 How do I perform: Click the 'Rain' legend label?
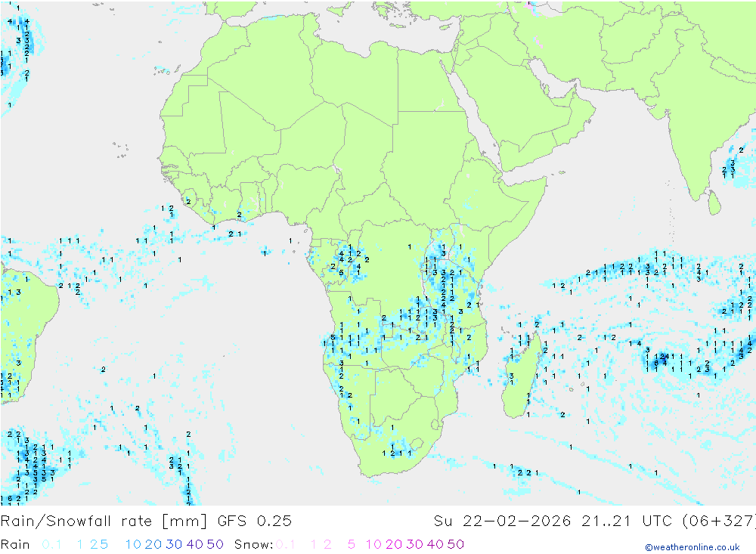pos(15,544)
